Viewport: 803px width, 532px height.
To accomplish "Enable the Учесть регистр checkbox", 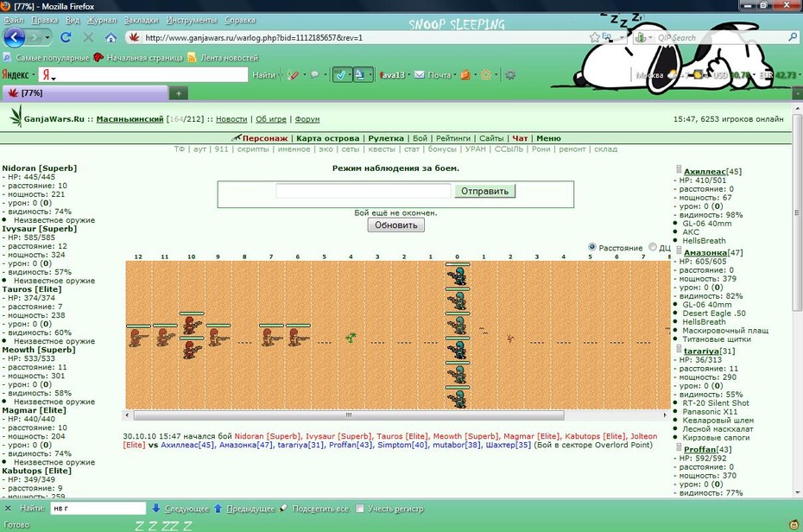I will click(x=360, y=509).
